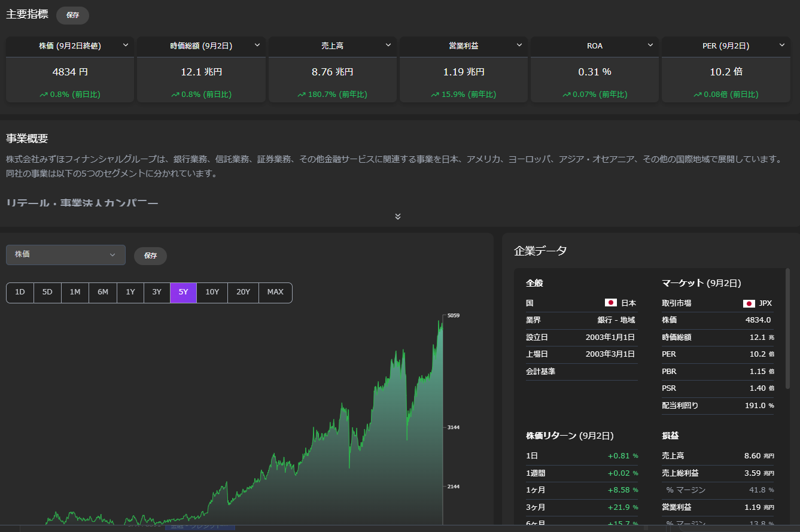Expand the 事業概要 section with double chevron
The height and width of the screenshot is (532, 800).
[x=398, y=217]
